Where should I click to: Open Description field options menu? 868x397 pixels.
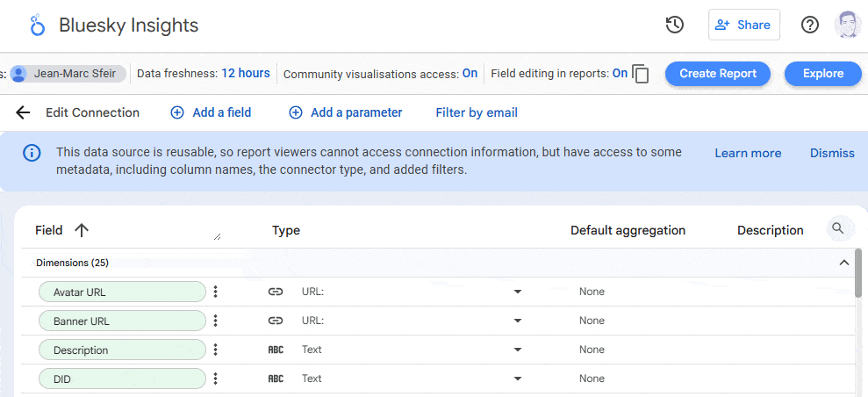coord(216,350)
